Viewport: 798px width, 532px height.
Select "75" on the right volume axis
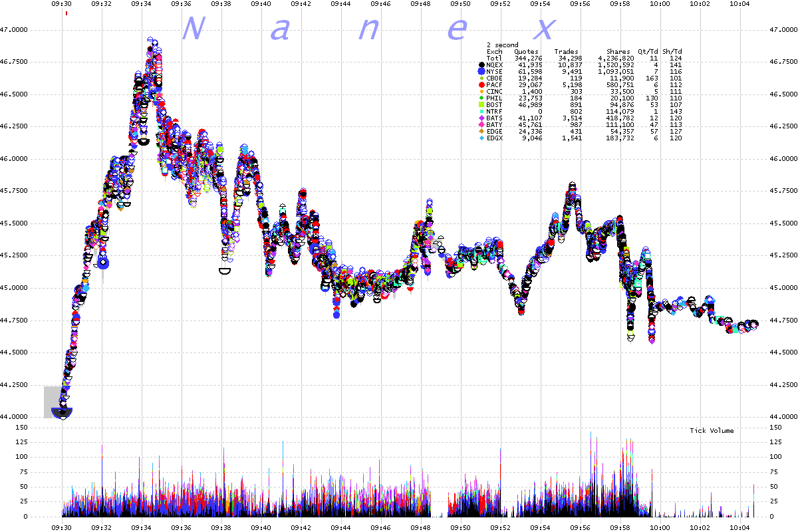click(x=774, y=472)
